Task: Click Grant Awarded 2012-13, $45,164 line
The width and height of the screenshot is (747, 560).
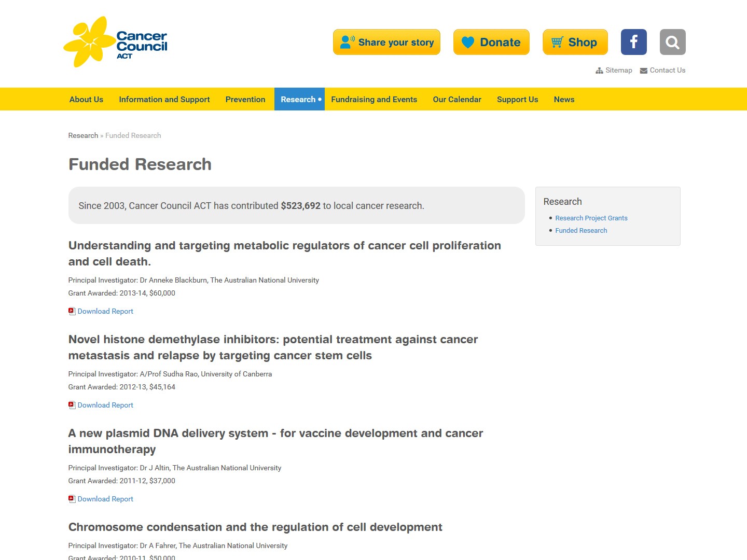Action: 122,387
